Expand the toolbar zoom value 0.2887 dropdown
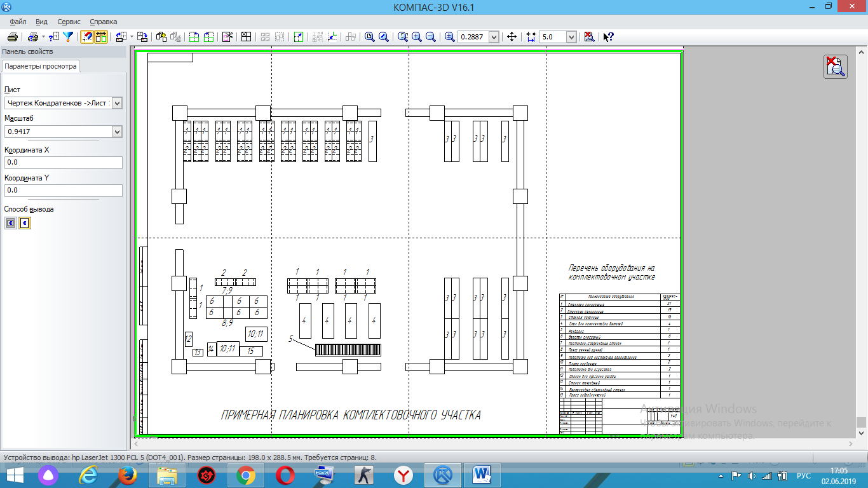Viewport: 868px width, 488px height. (x=494, y=37)
